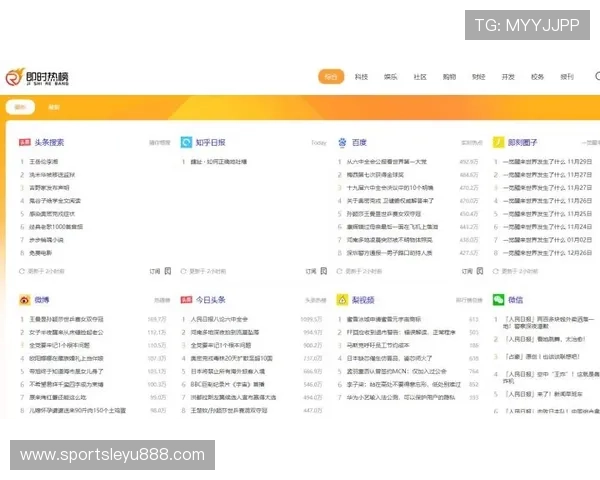
Task: Refresh the 知乎日报 card via its reload icon
Action: coord(183,271)
